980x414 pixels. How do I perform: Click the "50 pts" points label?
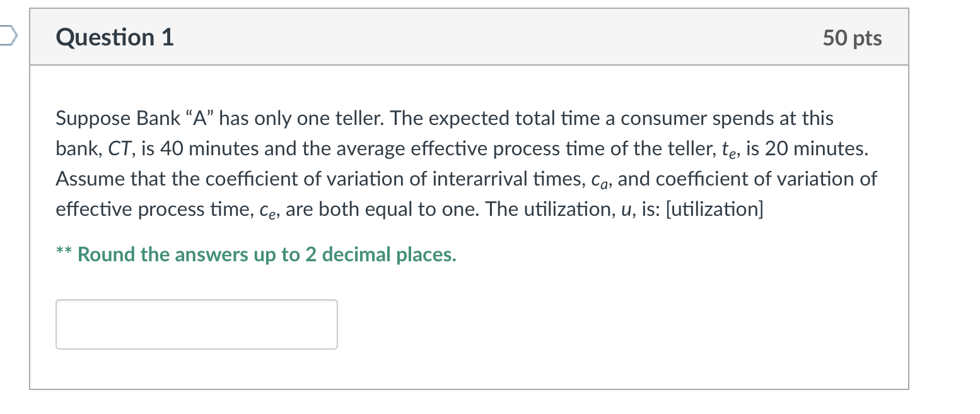(x=852, y=38)
